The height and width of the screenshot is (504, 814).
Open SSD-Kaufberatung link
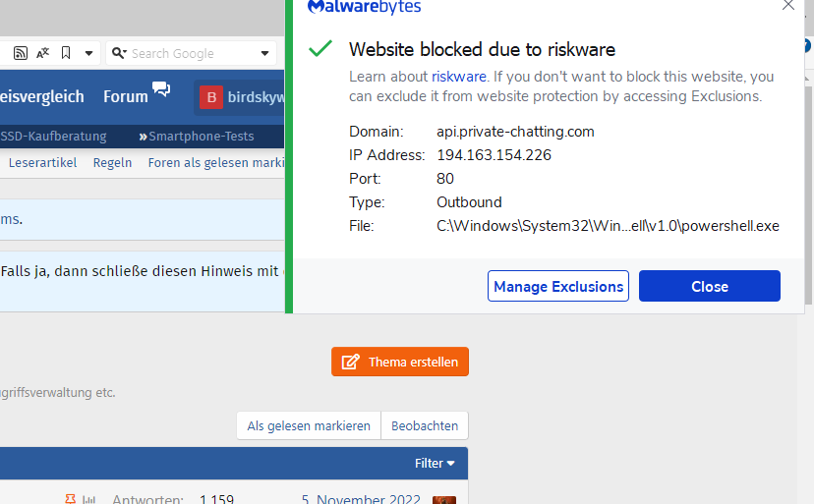click(53, 136)
